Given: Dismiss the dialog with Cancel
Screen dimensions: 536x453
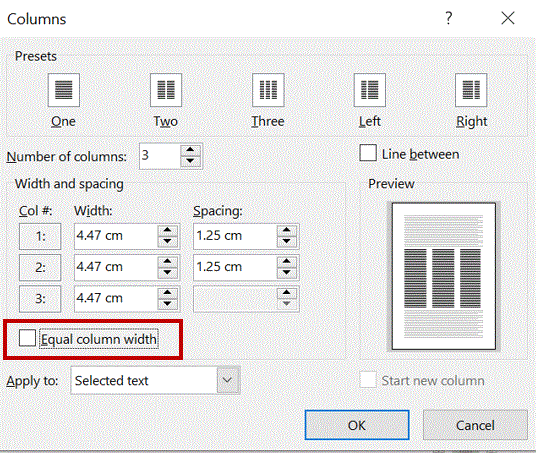Looking at the screenshot, I should (475, 425).
